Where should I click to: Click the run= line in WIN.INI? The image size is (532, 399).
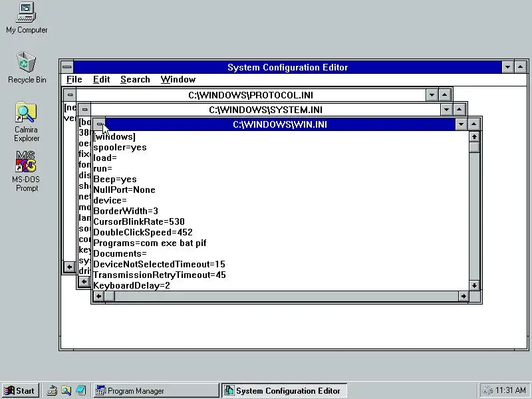click(x=103, y=169)
